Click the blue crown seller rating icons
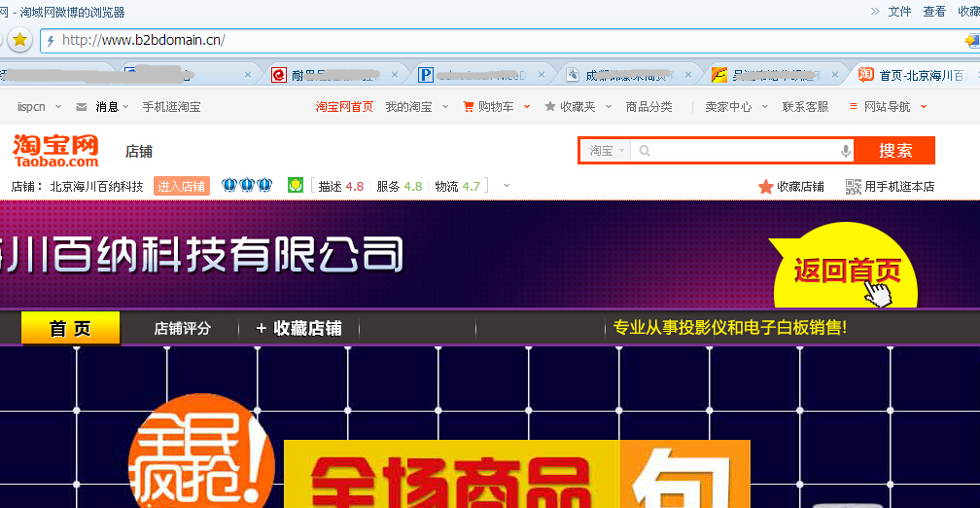Image resolution: width=980 pixels, height=508 pixels. [x=248, y=185]
